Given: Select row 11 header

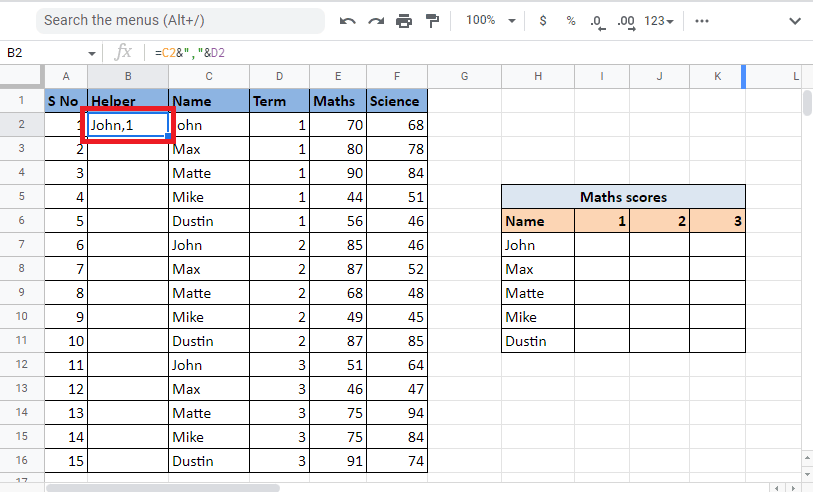Looking at the screenshot, I should [x=22, y=341].
